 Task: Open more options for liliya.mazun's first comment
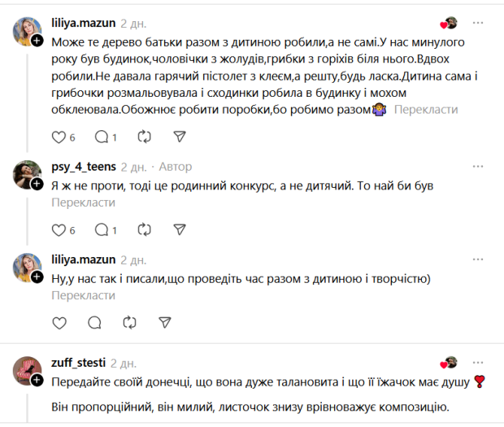(x=479, y=23)
